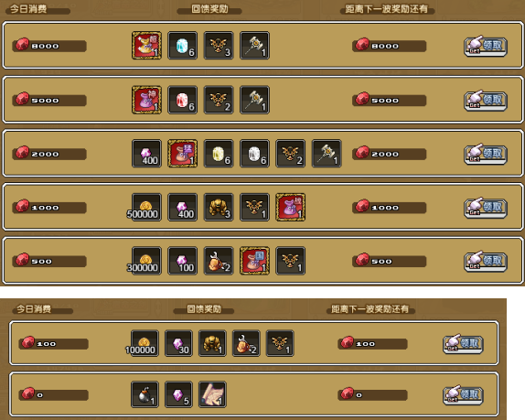Click the white gem icon in 2000 row

(x=254, y=154)
